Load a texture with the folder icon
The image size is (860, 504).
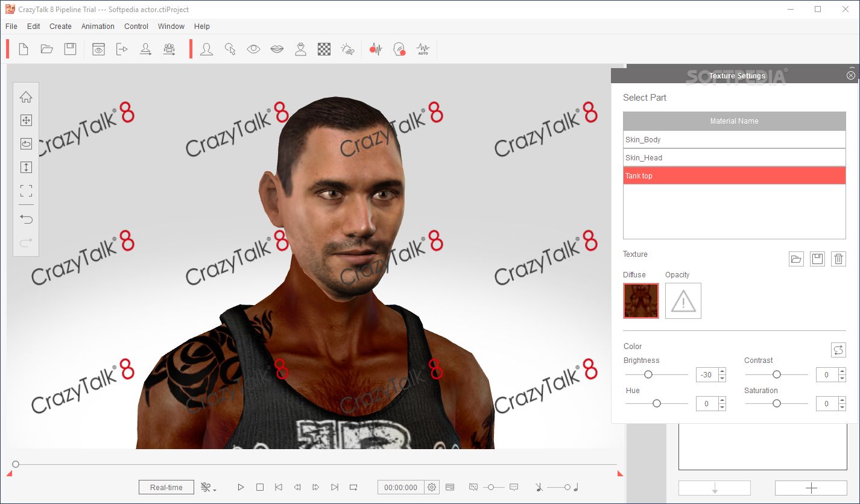pyautogui.click(x=796, y=259)
